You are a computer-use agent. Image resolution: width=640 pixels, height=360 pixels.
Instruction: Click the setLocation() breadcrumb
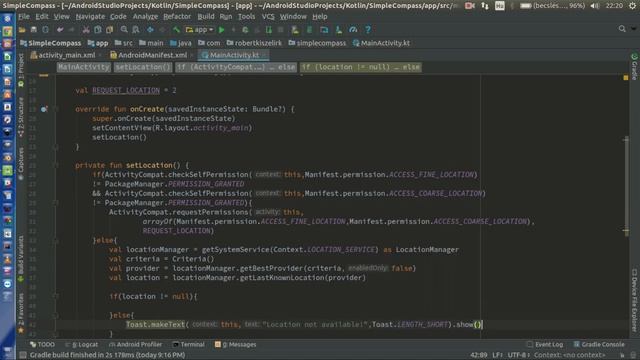[x=143, y=67]
